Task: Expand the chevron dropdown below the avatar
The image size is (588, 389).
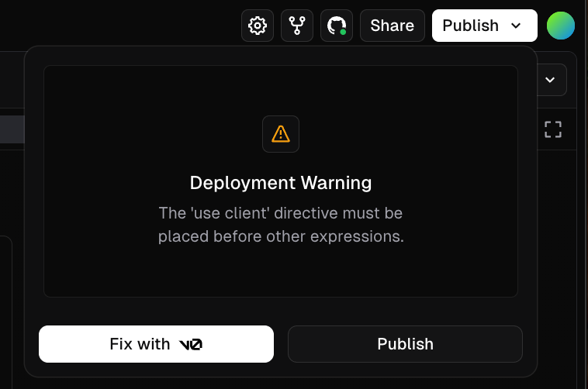Action: click(x=550, y=80)
